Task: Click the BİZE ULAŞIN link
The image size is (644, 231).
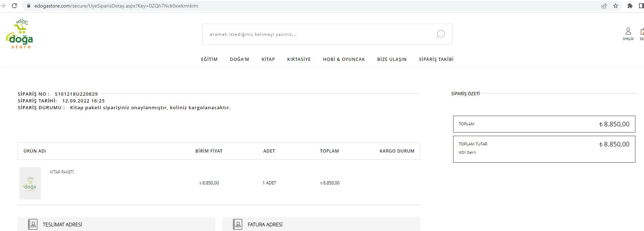Action: (x=392, y=59)
